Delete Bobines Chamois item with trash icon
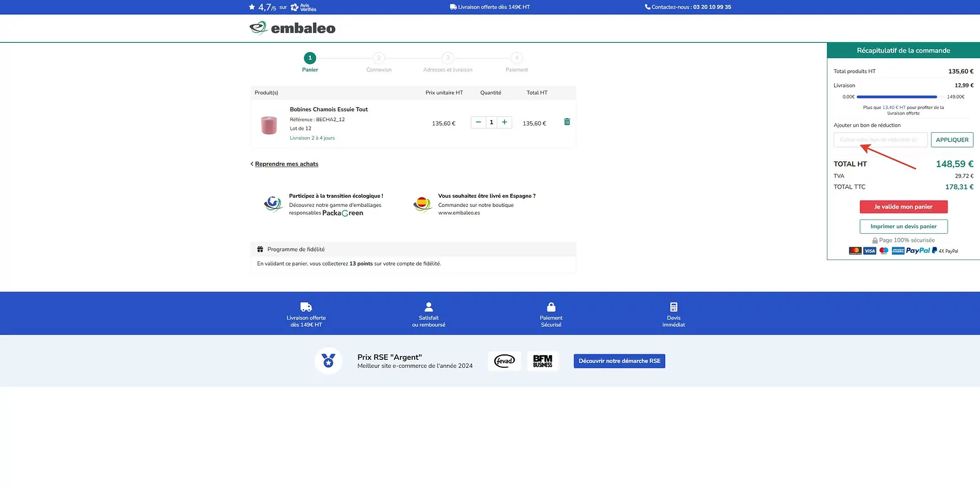This screenshot has height=489, width=980. pyautogui.click(x=567, y=122)
